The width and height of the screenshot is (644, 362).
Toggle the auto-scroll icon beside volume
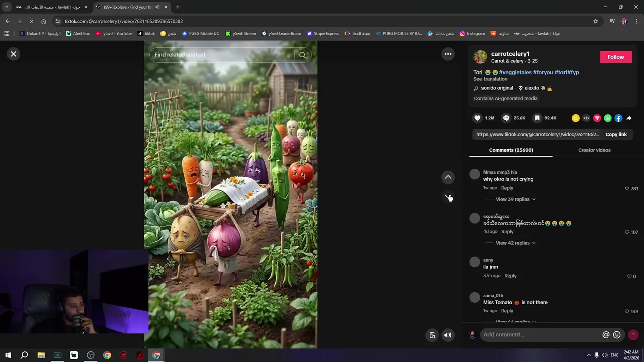click(432, 335)
